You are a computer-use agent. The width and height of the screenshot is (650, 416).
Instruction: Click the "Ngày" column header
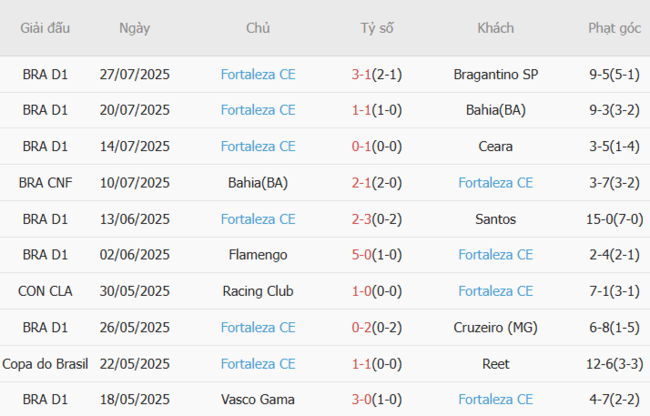(134, 28)
